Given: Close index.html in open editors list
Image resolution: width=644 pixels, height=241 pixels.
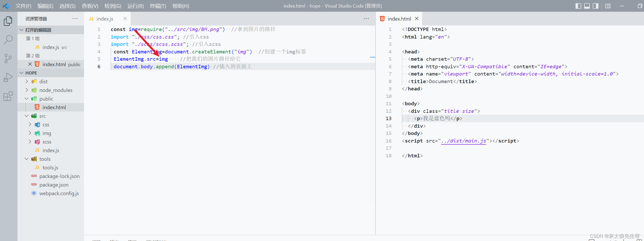Looking at the screenshot, I should pyautogui.click(x=30, y=64).
